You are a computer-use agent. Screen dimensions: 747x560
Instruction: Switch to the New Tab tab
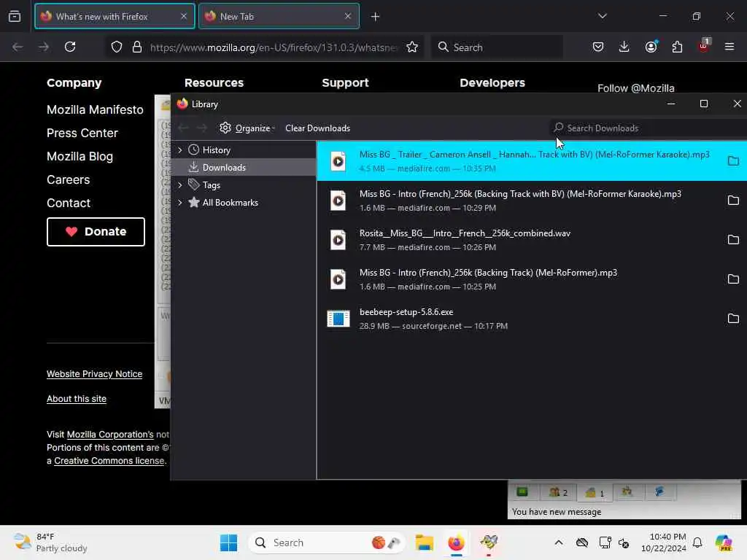[x=279, y=16]
